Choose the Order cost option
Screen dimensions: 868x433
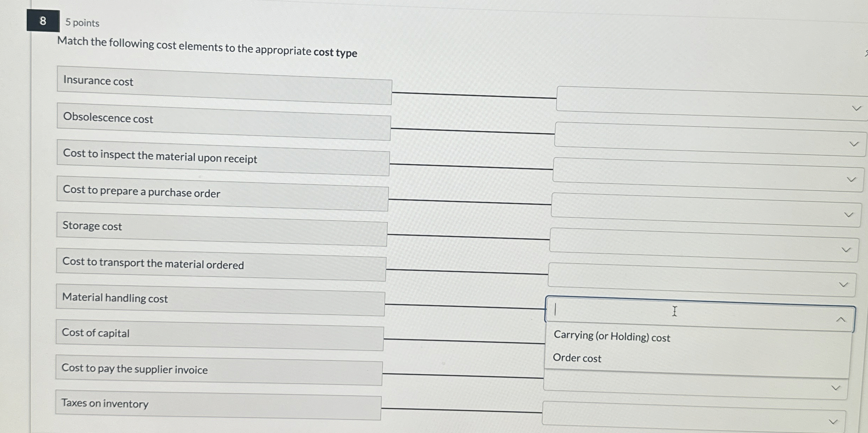tap(577, 358)
